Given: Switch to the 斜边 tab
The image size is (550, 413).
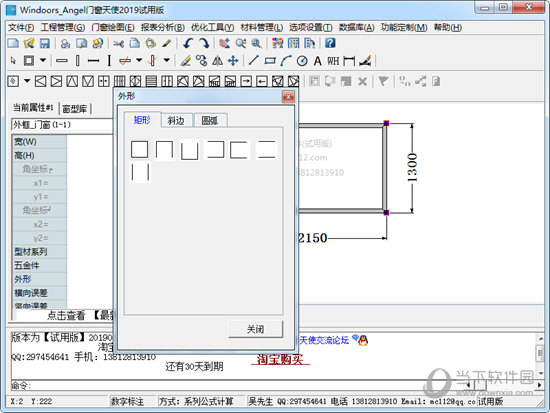Looking at the screenshot, I should [176, 120].
